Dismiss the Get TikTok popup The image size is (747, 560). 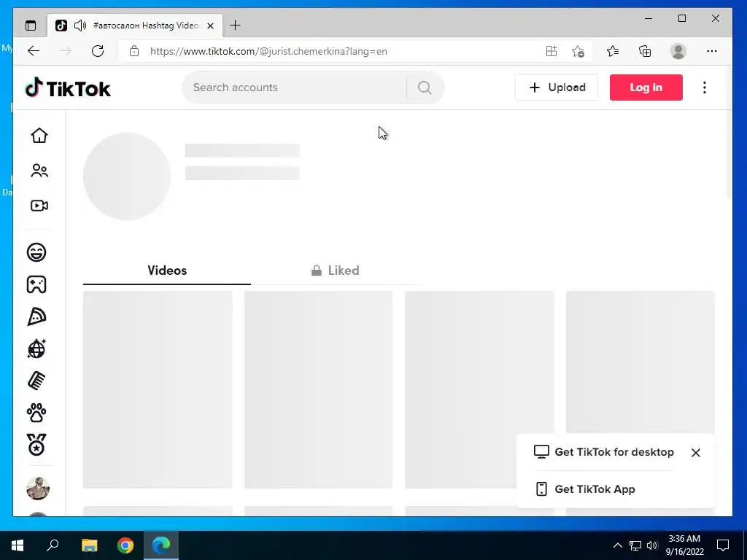pyautogui.click(x=696, y=452)
